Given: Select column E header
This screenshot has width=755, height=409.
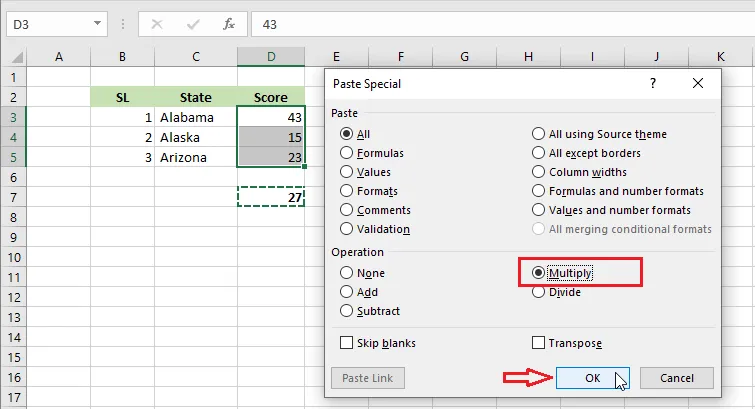Looking at the screenshot, I should (336, 57).
